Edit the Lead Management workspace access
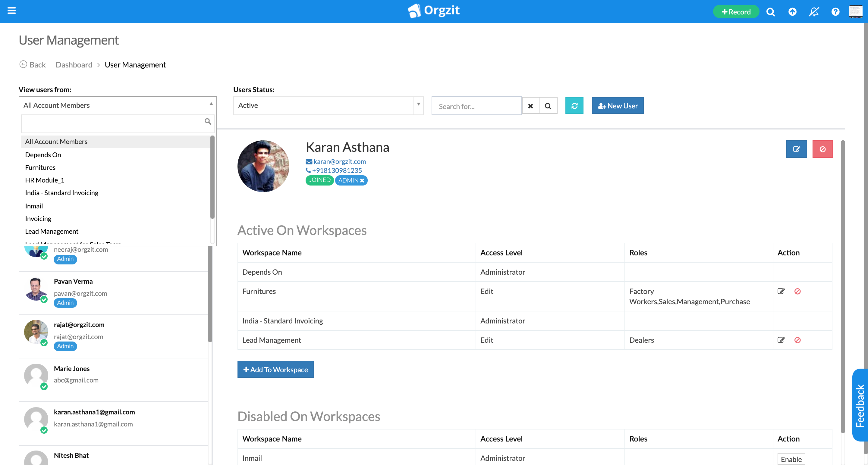868x465 pixels. pos(781,340)
